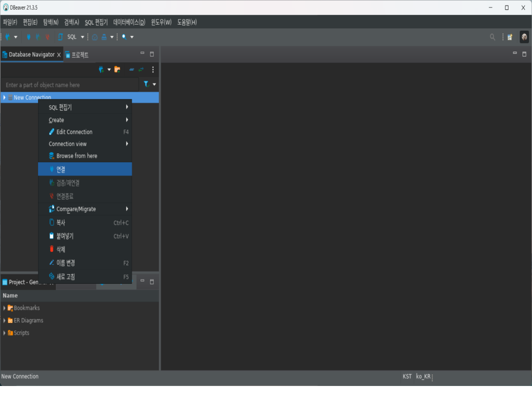The image size is (532, 394).
Task: Maximize the Project panel
Action: coord(152,282)
